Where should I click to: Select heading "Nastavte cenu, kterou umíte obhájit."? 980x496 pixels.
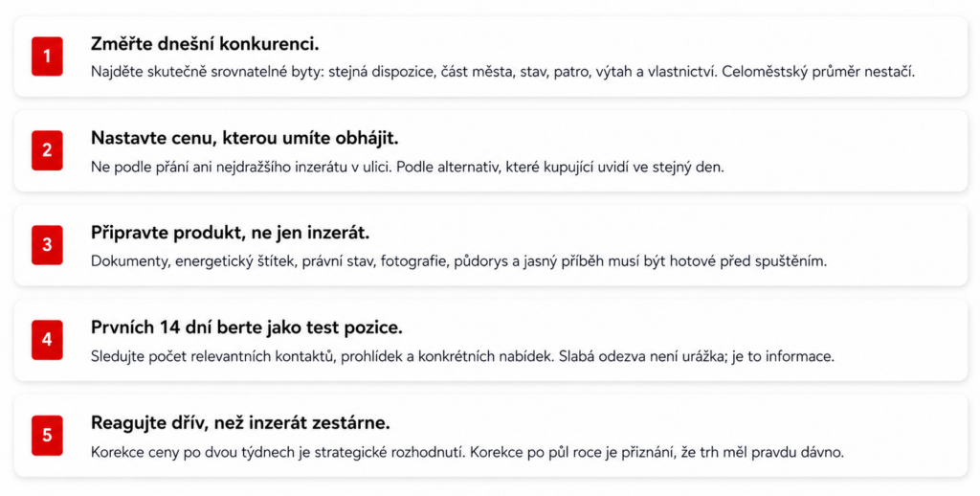244,138
